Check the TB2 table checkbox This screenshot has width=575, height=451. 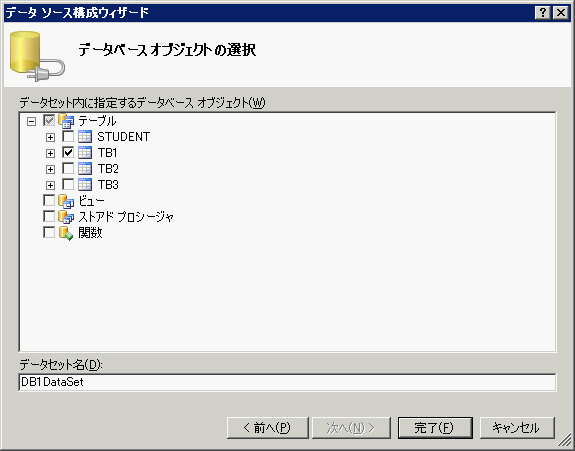pos(68,168)
